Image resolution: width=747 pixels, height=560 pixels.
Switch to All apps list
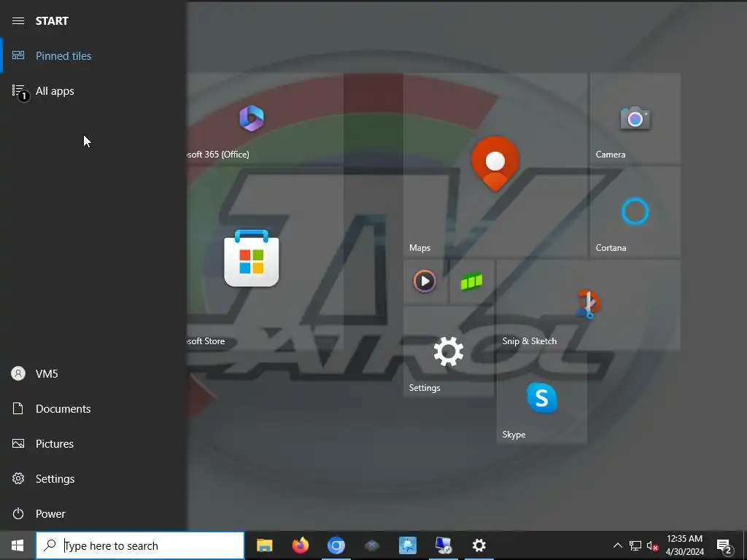[93, 91]
